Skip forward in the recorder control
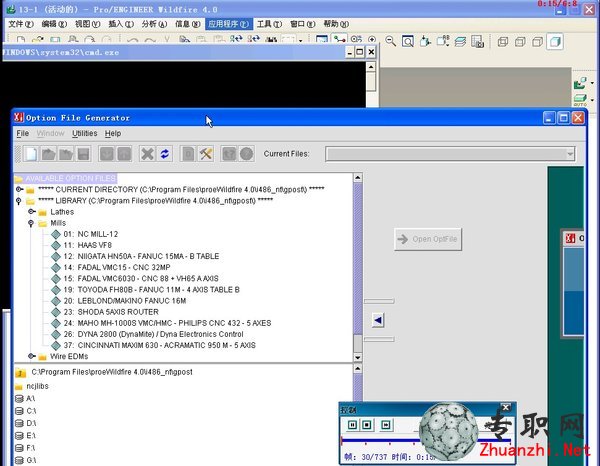 coord(386,425)
